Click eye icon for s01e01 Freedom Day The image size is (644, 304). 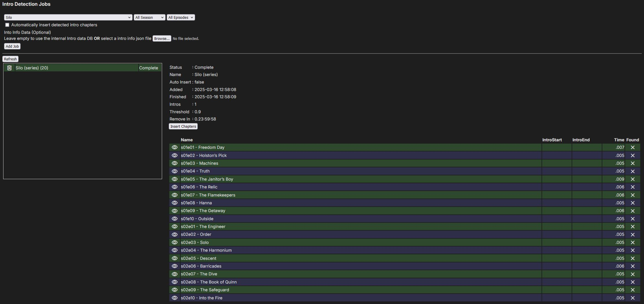[x=175, y=147]
